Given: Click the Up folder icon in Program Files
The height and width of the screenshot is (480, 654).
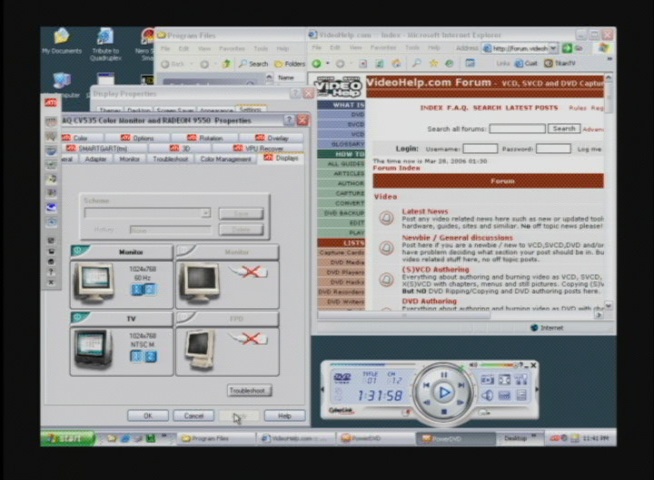Looking at the screenshot, I should [x=226, y=64].
